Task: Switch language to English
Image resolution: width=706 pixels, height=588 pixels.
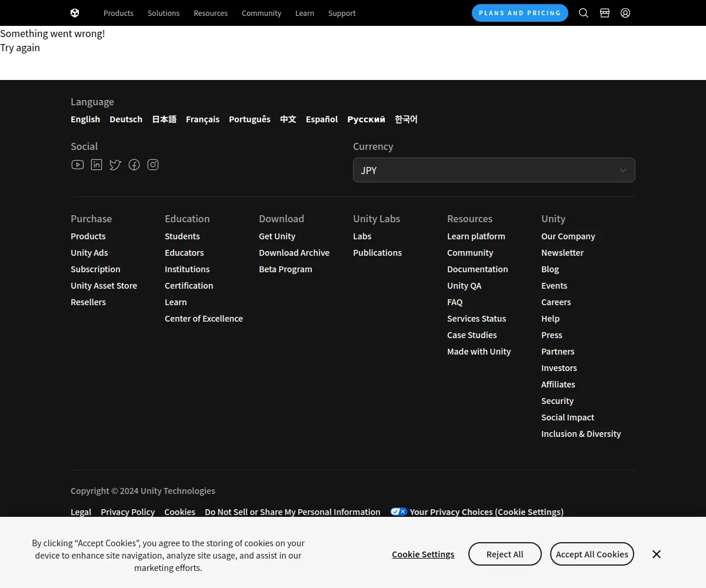Action: coord(85,119)
